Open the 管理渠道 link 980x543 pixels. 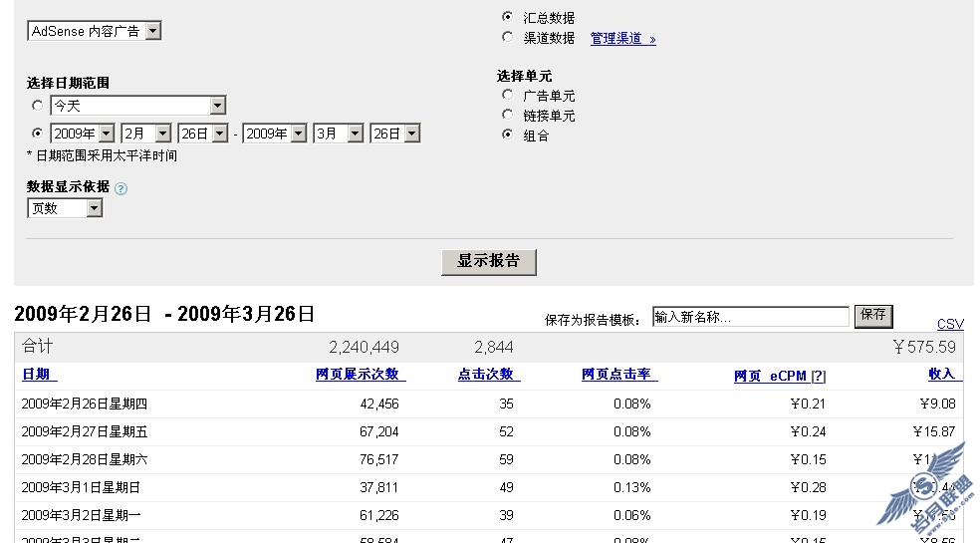622,39
